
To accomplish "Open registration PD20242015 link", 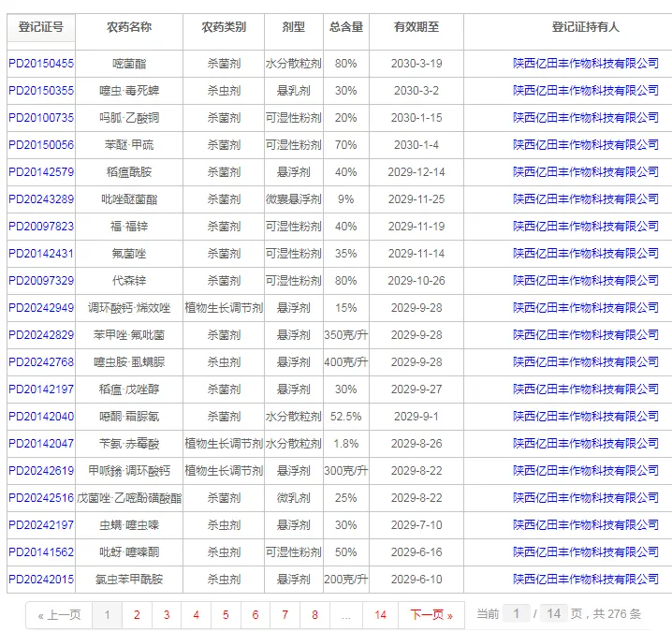I will tap(41, 580).
